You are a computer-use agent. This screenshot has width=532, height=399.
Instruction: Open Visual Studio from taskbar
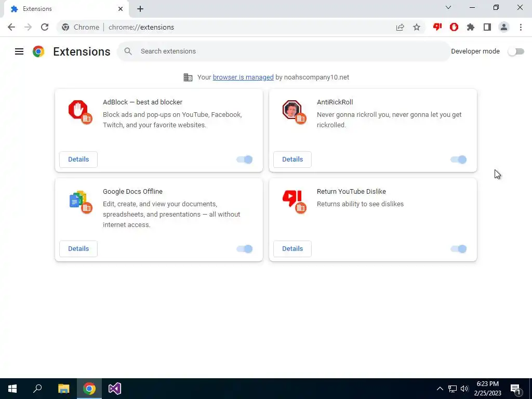(x=115, y=389)
